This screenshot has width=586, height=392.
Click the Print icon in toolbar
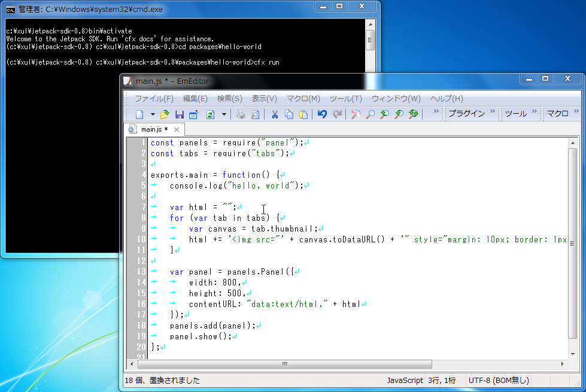click(x=241, y=114)
